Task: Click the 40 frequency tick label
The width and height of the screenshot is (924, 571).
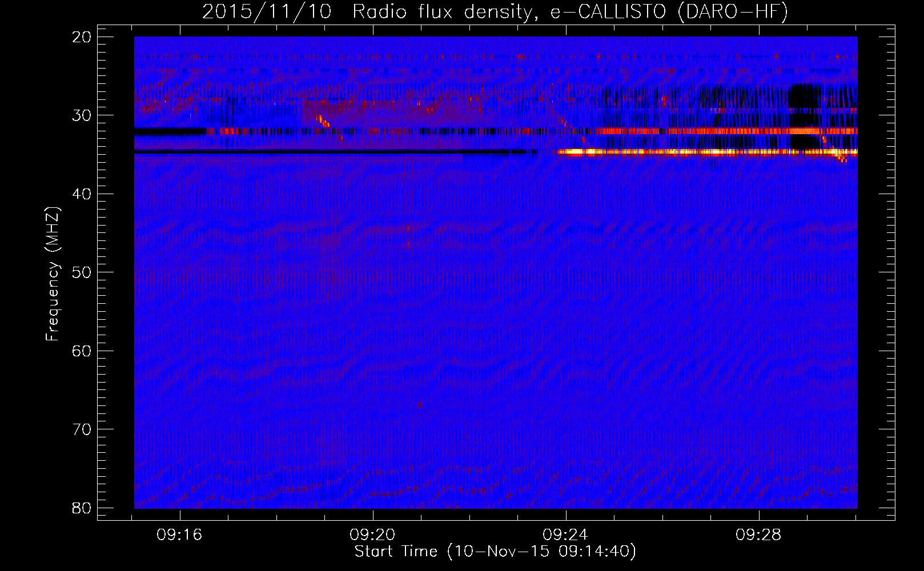Action: point(82,194)
